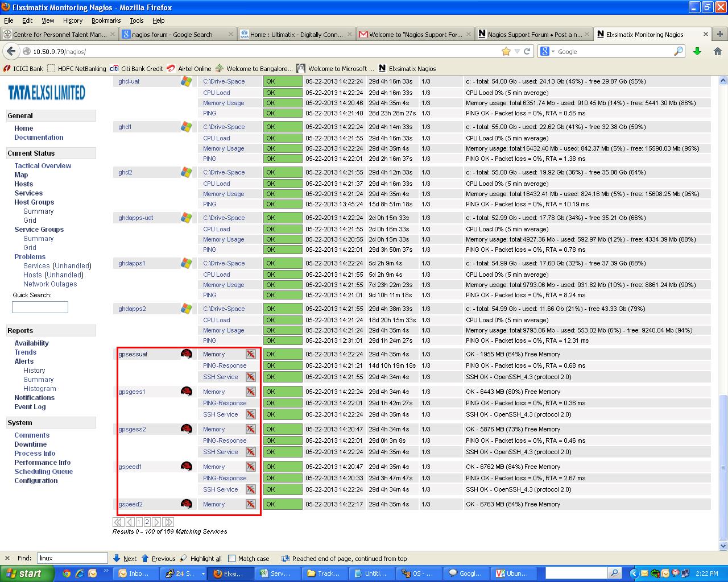The width and height of the screenshot is (728, 582).
Task: Open the URL history dropdown arrow
Action: pyautogui.click(x=516, y=52)
